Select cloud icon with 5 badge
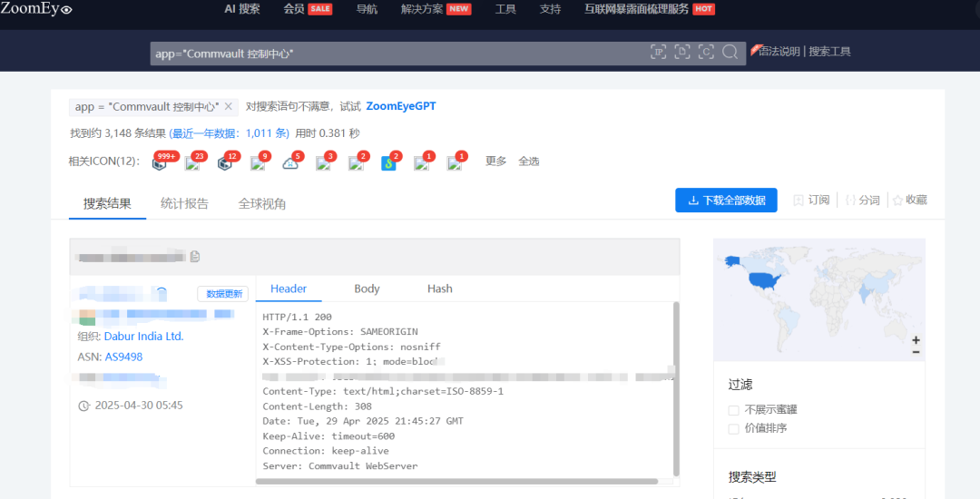This screenshot has width=980, height=499. pos(290,163)
